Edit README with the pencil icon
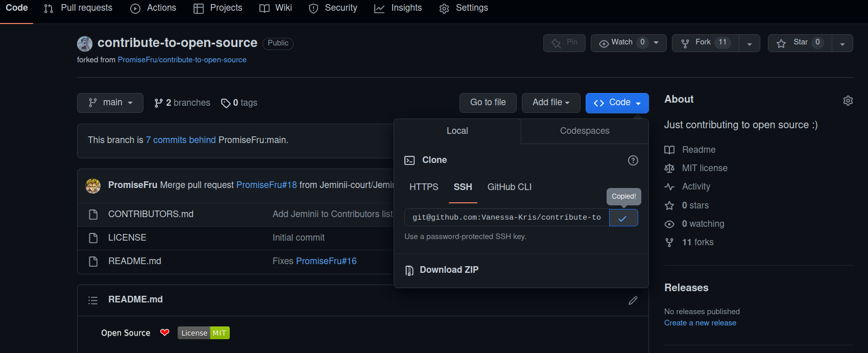 coord(633,300)
